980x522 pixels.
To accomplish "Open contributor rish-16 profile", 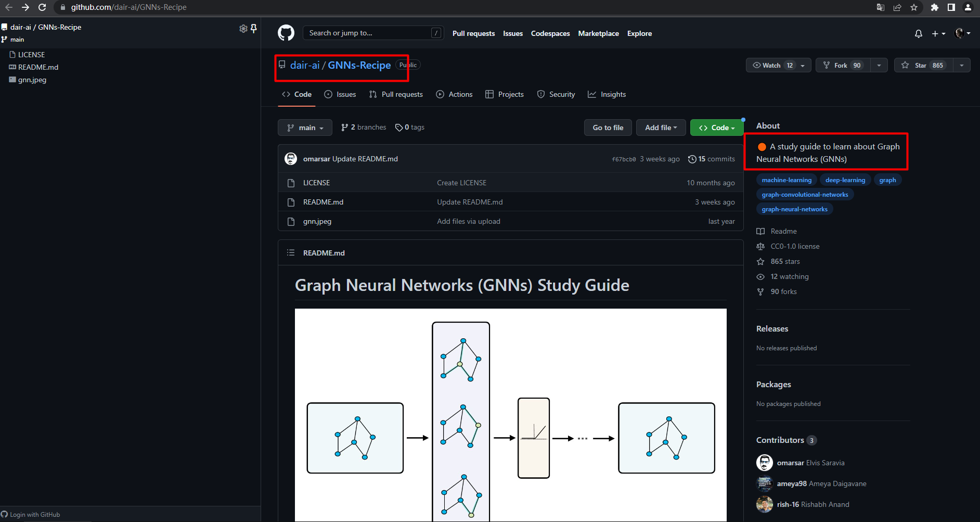I will (788, 504).
